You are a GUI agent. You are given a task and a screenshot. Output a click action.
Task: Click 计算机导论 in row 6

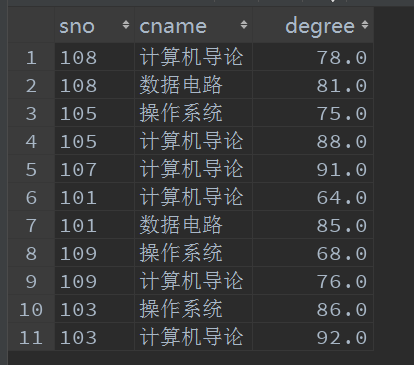(x=193, y=197)
